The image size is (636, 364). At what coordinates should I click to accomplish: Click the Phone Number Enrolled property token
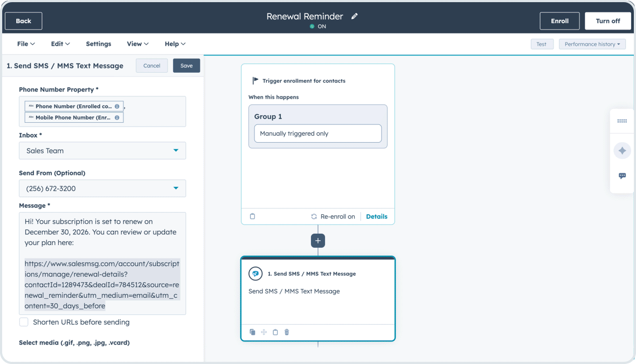[x=74, y=106]
